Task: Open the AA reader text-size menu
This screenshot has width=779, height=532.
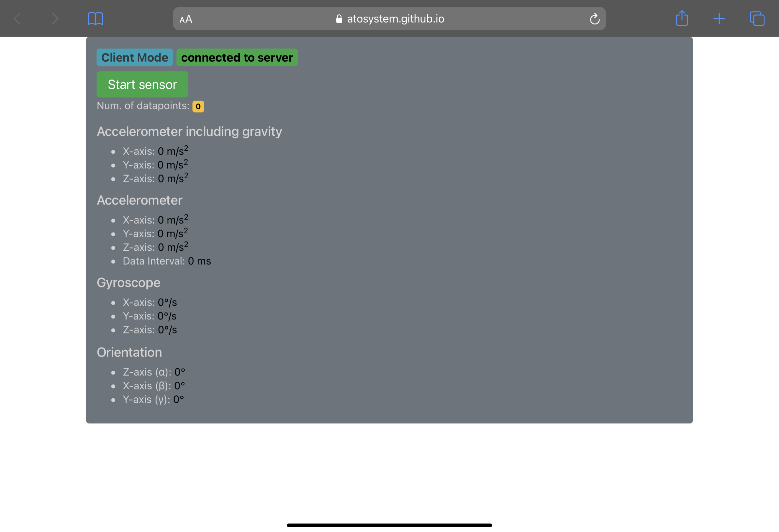Action: (x=186, y=19)
